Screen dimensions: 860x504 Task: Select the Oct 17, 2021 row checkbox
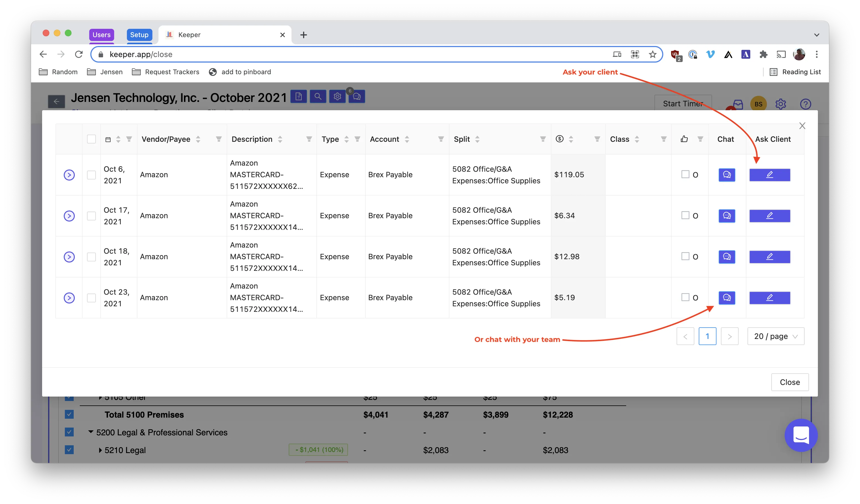click(91, 215)
